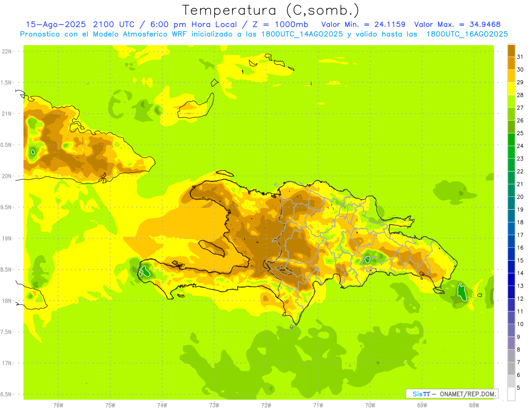Click the '17N' latitude axis label
This screenshot has width=532, height=411.
[x=8, y=363]
